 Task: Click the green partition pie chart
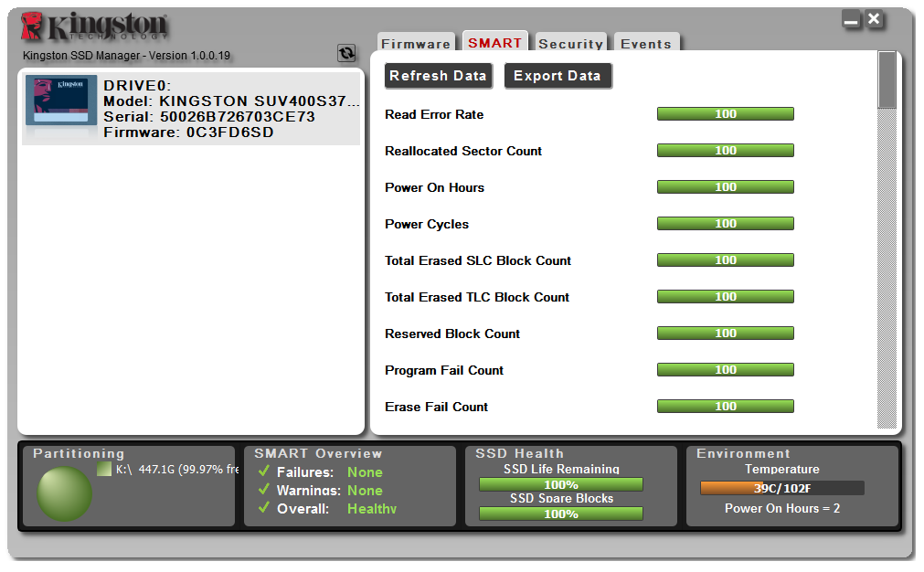[x=64, y=493]
